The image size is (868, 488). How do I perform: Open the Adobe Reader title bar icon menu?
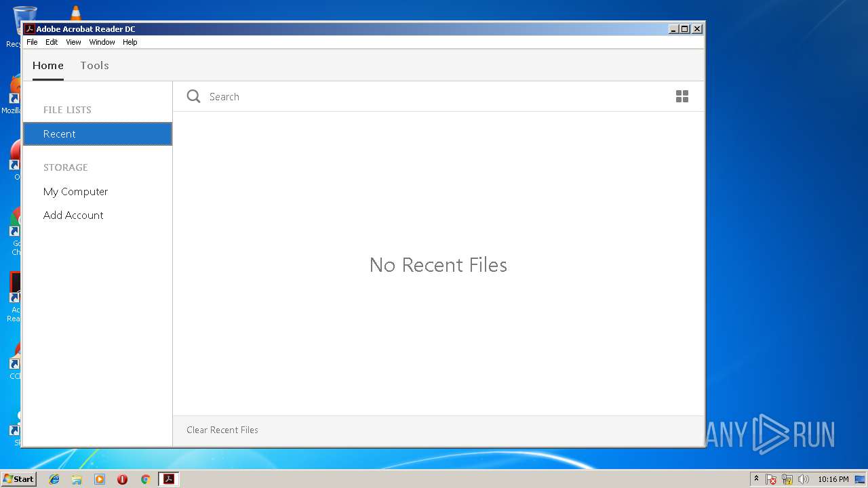[29, 28]
